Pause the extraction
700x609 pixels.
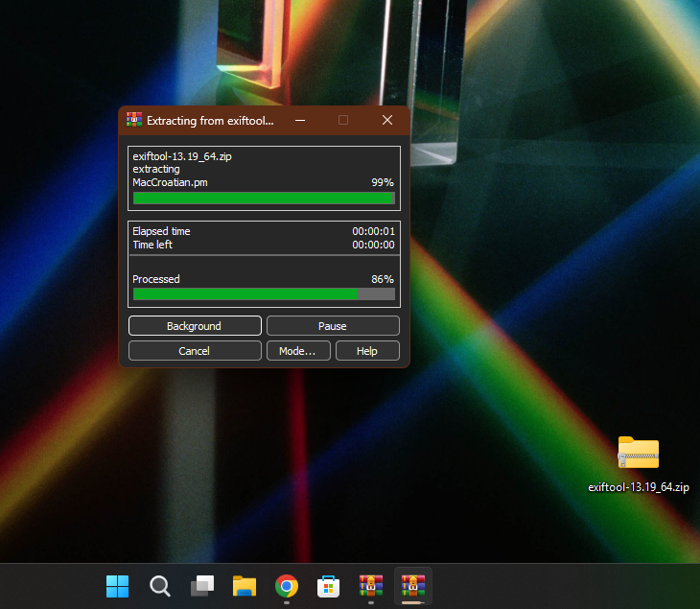pyautogui.click(x=333, y=326)
